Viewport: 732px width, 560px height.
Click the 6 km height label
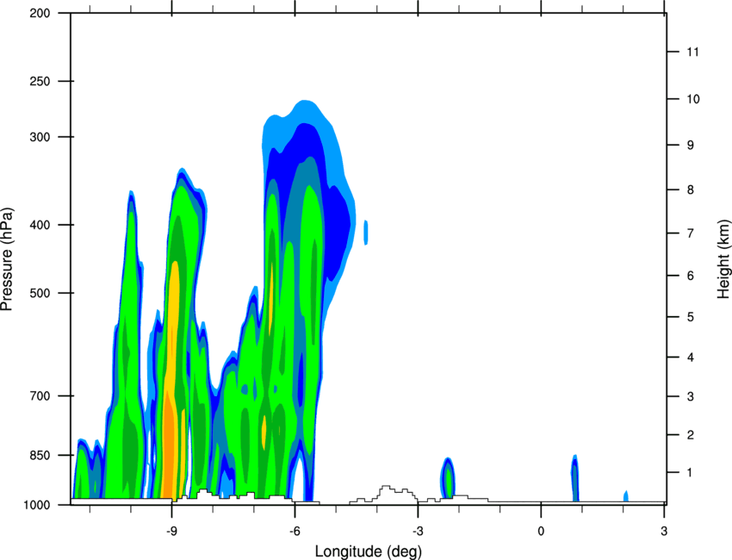[x=690, y=276]
